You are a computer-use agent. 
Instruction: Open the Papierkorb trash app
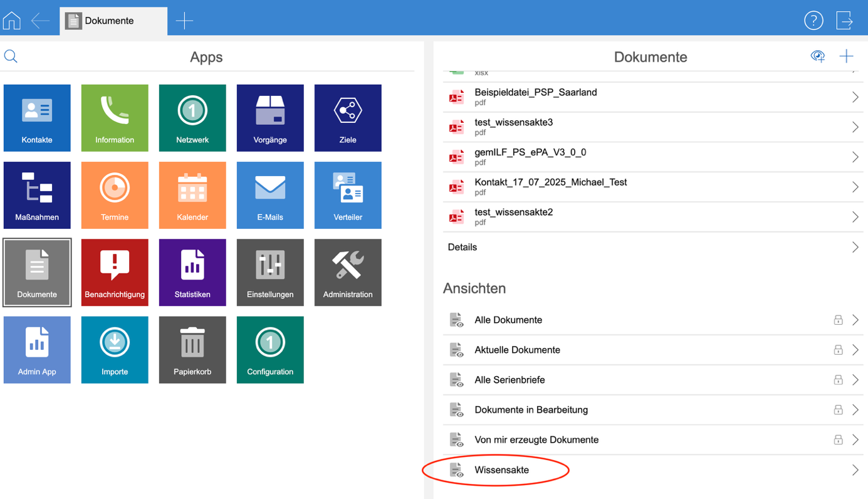coord(192,349)
